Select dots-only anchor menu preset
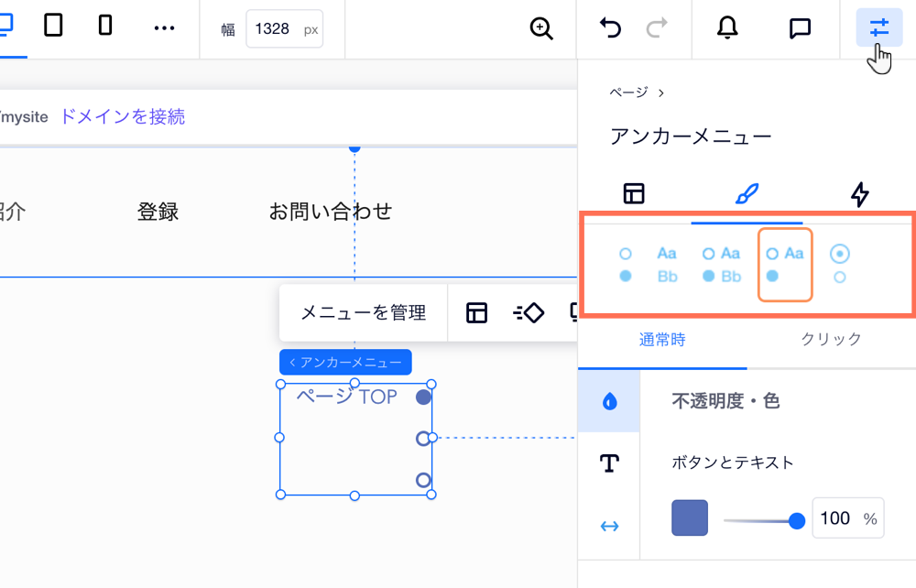The width and height of the screenshot is (916, 588). [626, 265]
